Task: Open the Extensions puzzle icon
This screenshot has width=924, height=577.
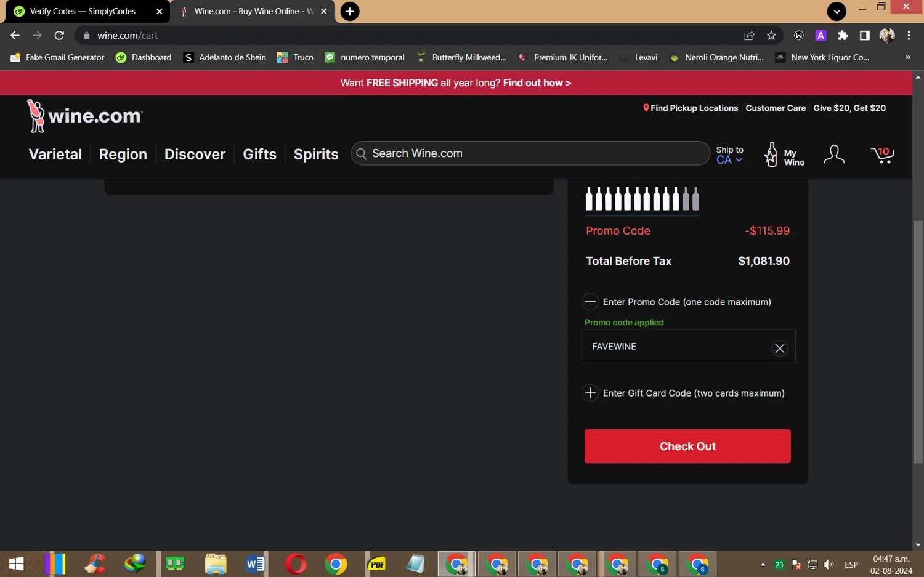Action: click(x=843, y=36)
